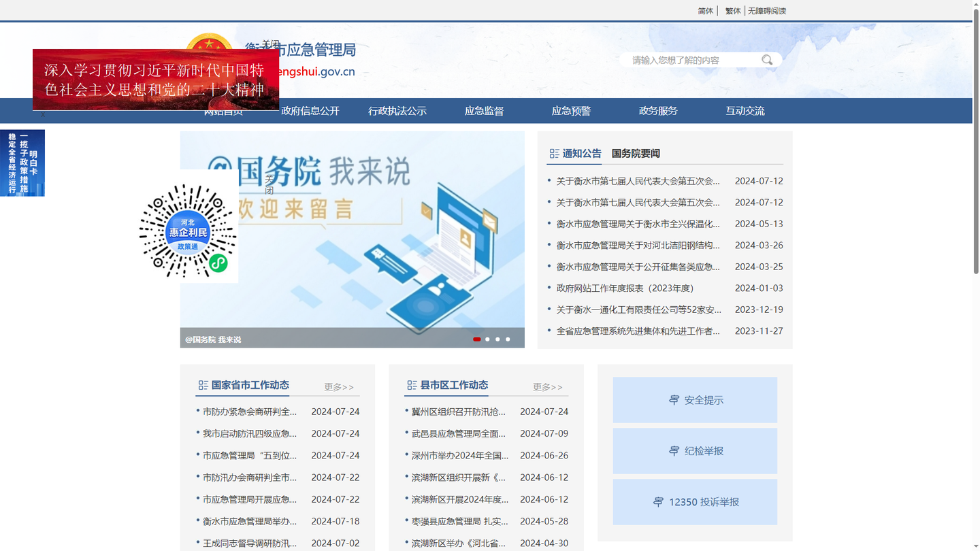Open the 政府信息公开 menu
This screenshot has height=551, width=980.
coord(310,111)
